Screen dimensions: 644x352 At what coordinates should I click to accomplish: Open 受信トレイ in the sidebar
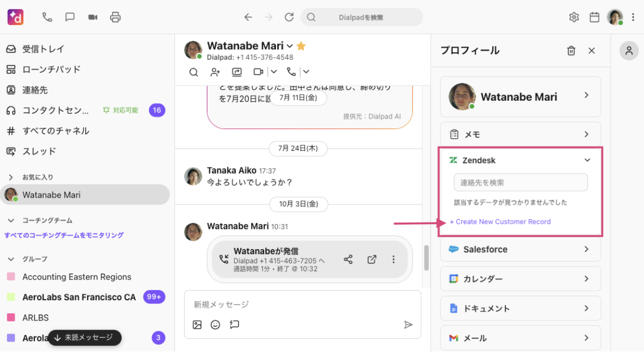[43, 49]
